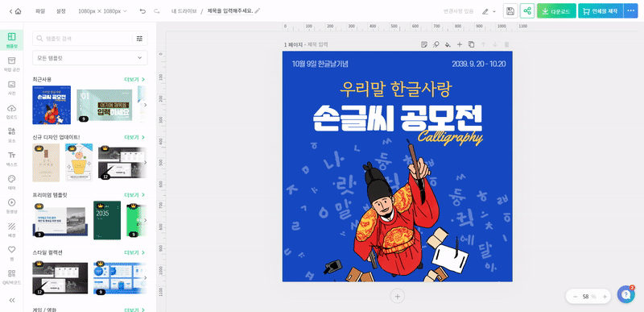Click the page background fill bucket icon

click(x=448, y=44)
